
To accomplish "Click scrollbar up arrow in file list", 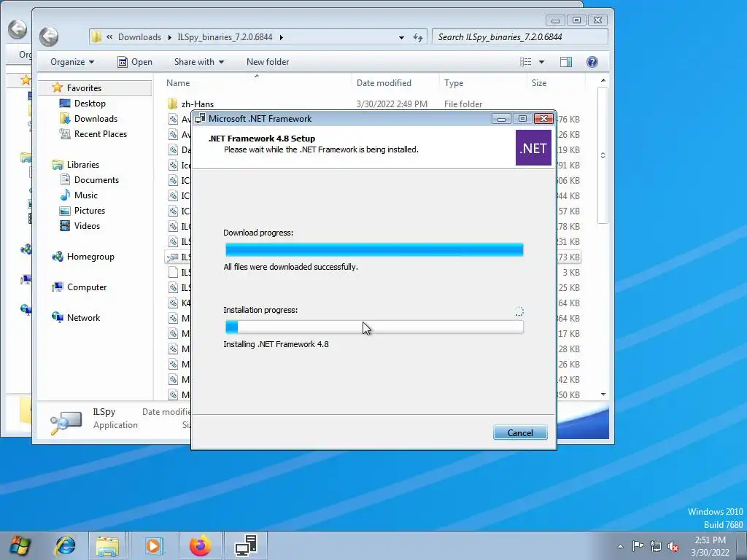I will (x=603, y=80).
